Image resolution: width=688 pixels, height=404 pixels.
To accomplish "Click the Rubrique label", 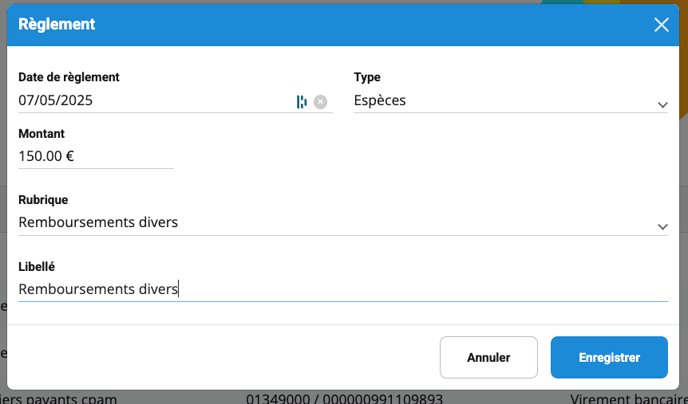I will click(x=43, y=200).
